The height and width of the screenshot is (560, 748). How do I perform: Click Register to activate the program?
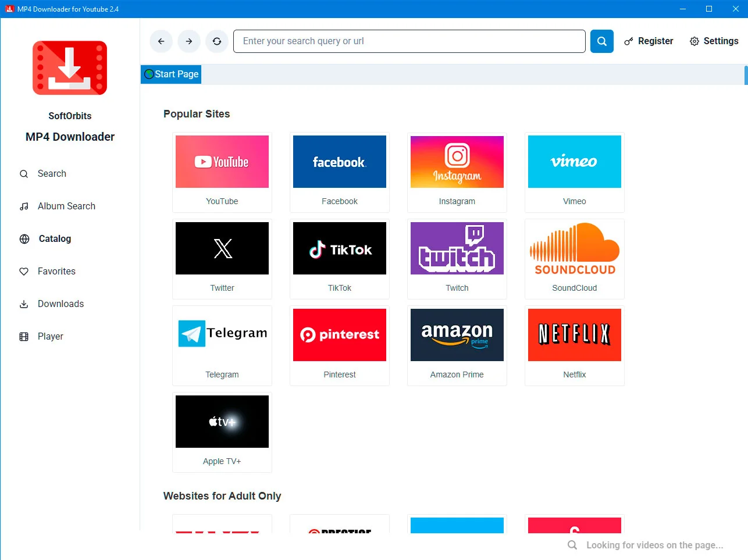pos(649,41)
